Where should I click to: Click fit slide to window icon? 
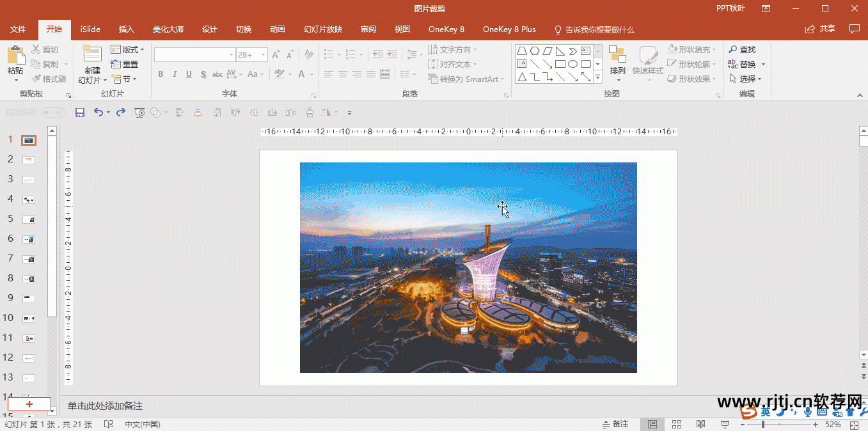click(x=854, y=425)
